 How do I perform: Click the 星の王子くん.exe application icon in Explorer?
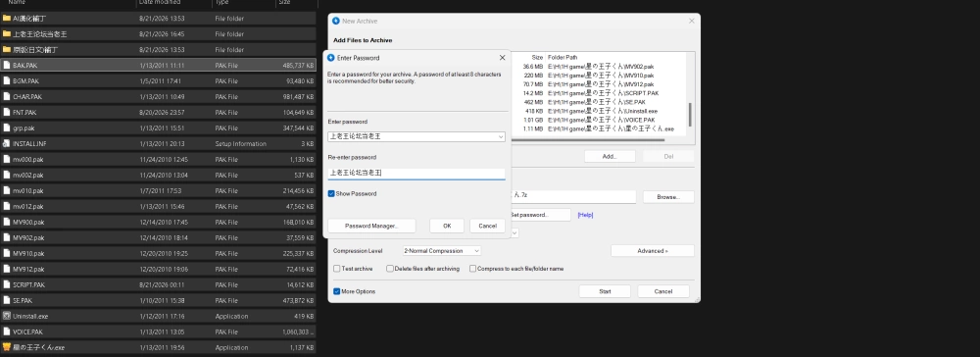point(7,347)
